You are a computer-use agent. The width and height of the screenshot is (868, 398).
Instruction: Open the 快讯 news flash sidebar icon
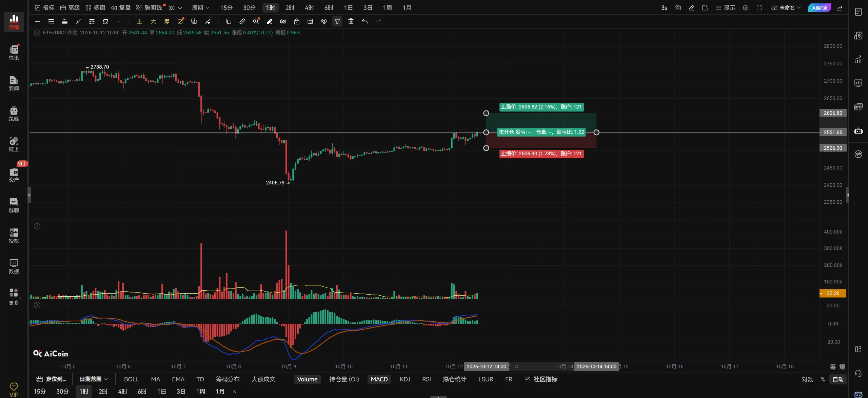click(14, 53)
